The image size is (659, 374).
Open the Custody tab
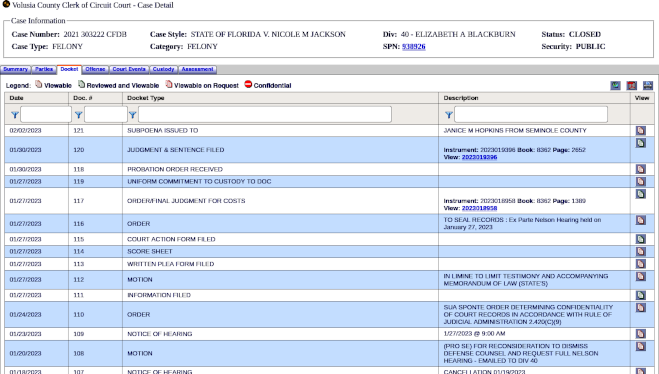(163, 69)
